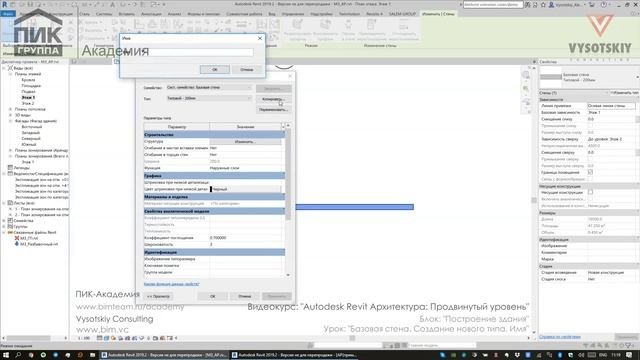Switch to the Вставить ribbon tab

pyautogui.click(x=126, y=14)
